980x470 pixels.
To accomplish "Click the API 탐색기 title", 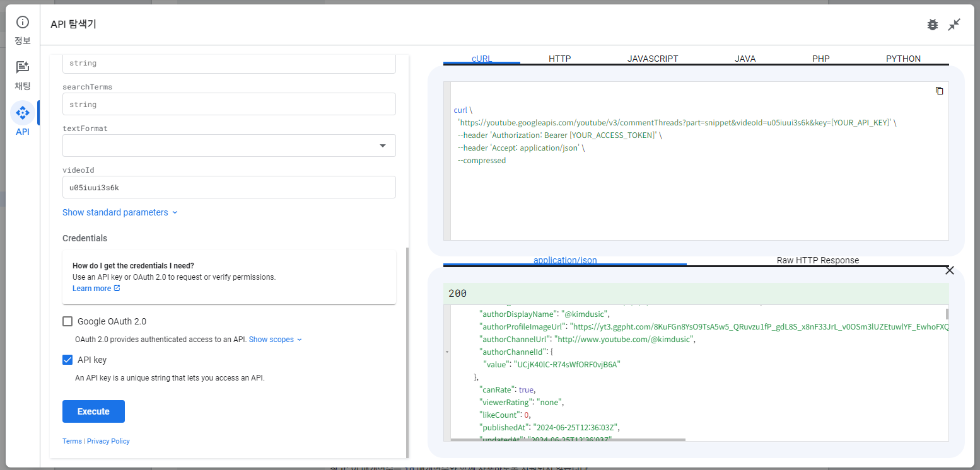I will (73, 24).
